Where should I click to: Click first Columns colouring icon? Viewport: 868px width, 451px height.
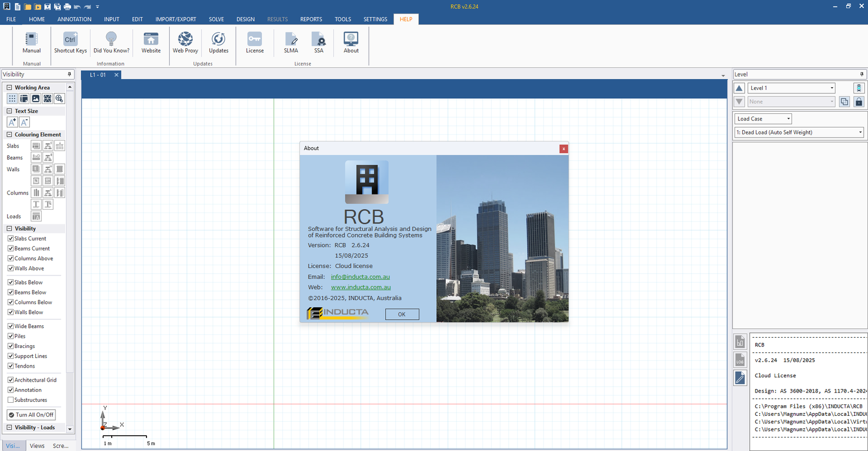pyautogui.click(x=36, y=192)
